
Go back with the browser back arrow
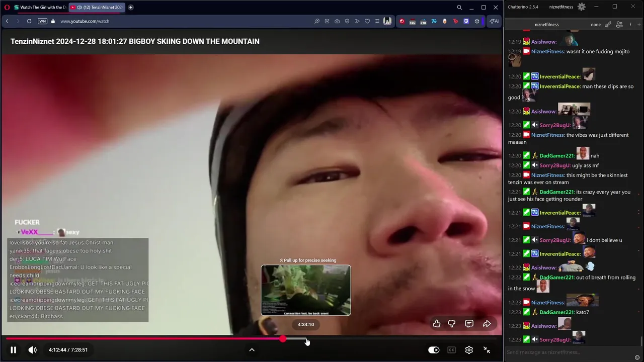click(7, 21)
